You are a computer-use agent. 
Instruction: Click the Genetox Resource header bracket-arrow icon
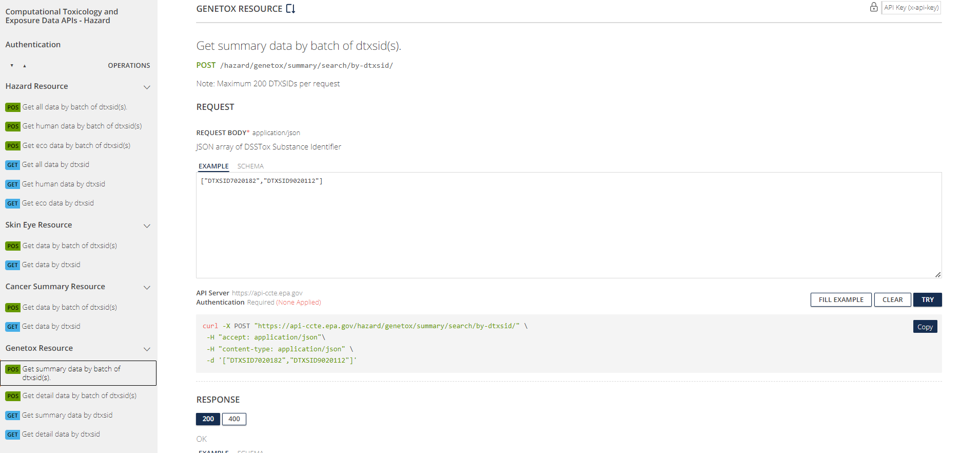tap(290, 9)
